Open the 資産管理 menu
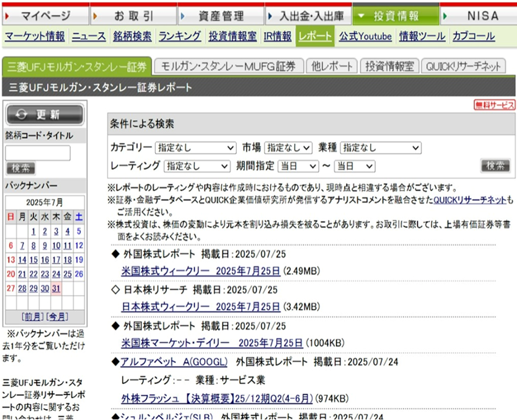The height and width of the screenshot is (420, 517). click(x=221, y=16)
